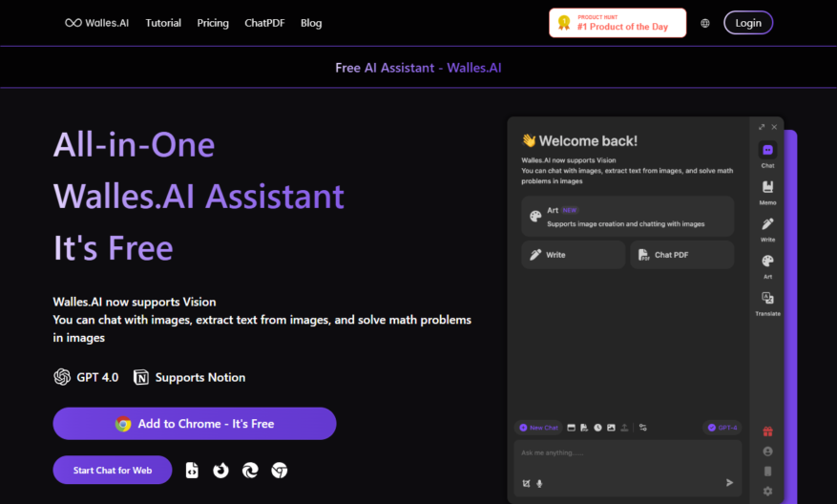
Task: Activate the microphone voice input
Action: (x=539, y=484)
